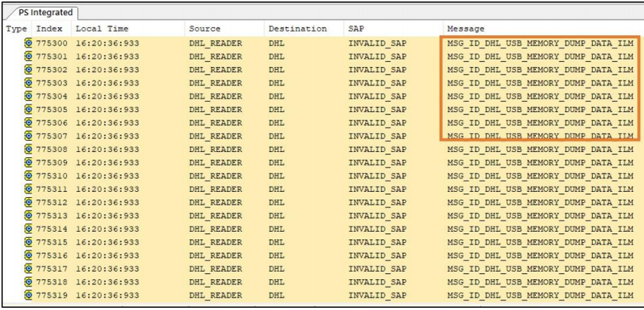644x310 pixels.
Task: Click the type icon for row 775313
Action: point(29,215)
